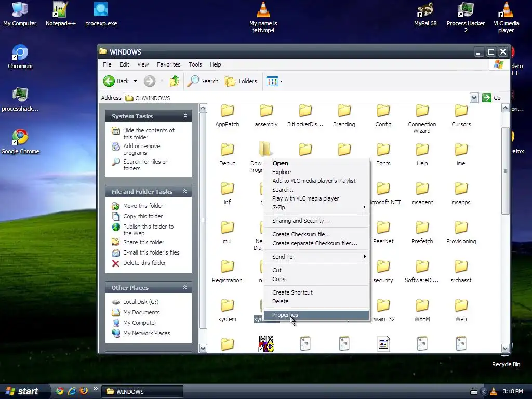The width and height of the screenshot is (532, 399).
Task: Select the Prefetch folder
Action: (422, 232)
